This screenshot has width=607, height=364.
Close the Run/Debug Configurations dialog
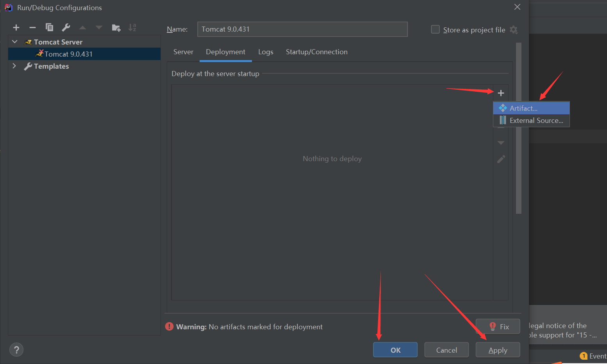(517, 7)
